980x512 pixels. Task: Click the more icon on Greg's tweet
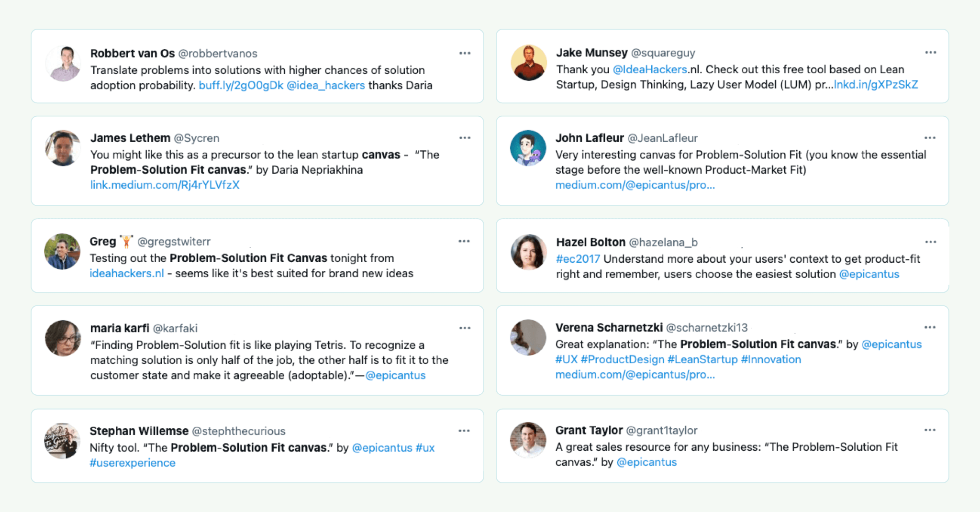pyautogui.click(x=464, y=241)
